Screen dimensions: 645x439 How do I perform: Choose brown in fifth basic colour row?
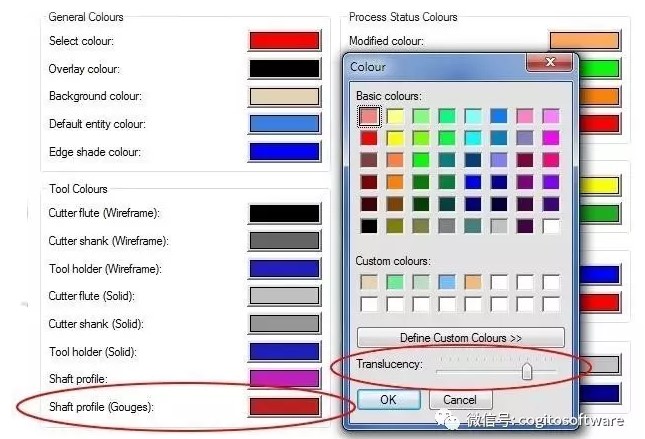395,204
